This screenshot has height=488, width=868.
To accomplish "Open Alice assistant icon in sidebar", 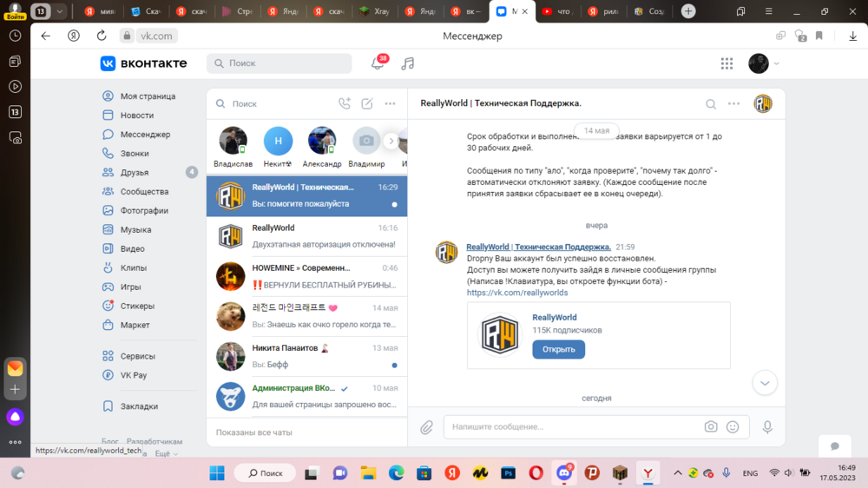I will (x=15, y=417).
